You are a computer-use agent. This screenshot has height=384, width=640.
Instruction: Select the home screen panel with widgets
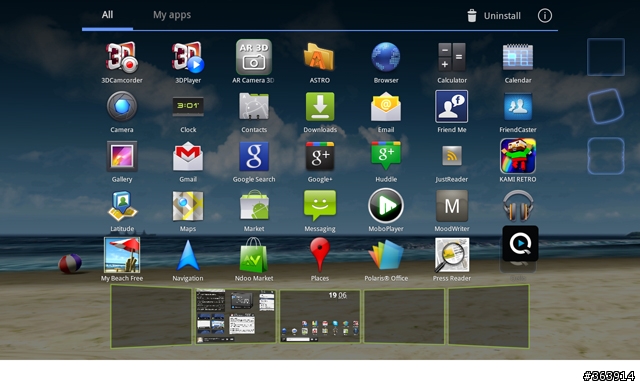click(236, 317)
